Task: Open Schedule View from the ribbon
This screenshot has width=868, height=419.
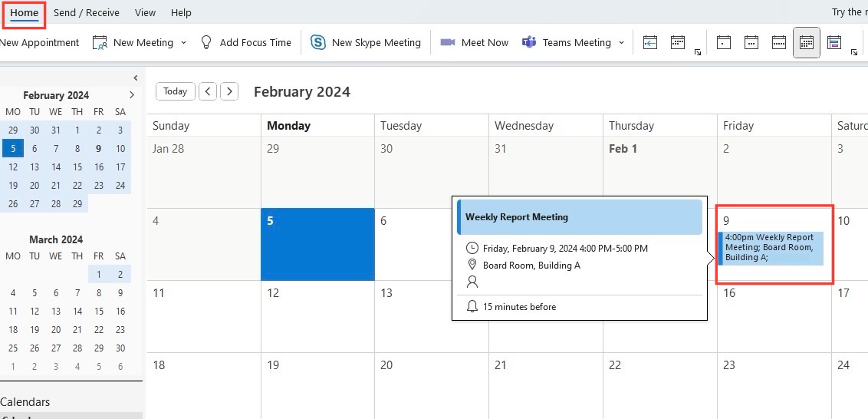Action: pyautogui.click(x=834, y=43)
